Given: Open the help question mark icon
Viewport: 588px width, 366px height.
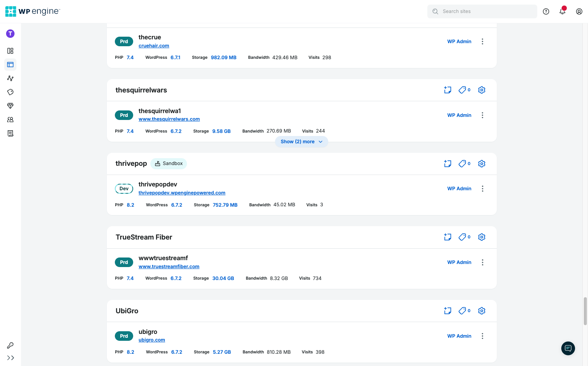Looking at the screenshot, I should pyautogui.click(x=546, y=11).
